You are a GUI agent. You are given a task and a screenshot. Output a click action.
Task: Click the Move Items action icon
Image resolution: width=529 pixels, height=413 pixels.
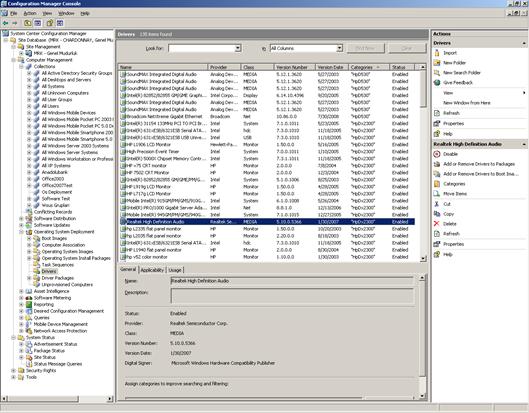click(x=437, y=194)
